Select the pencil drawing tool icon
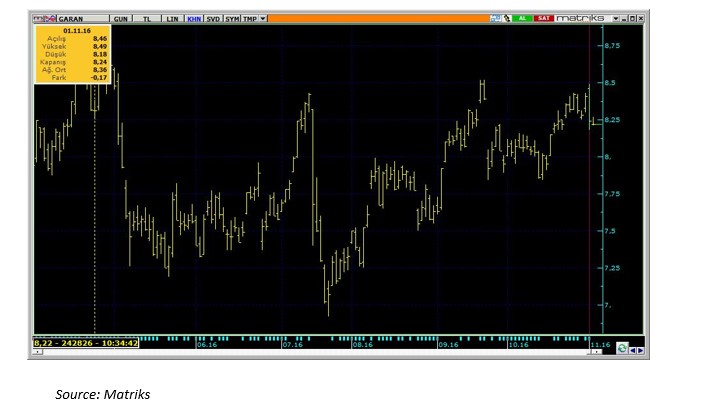Viewport: 703px width, 413px height. [x=507, y=18]
